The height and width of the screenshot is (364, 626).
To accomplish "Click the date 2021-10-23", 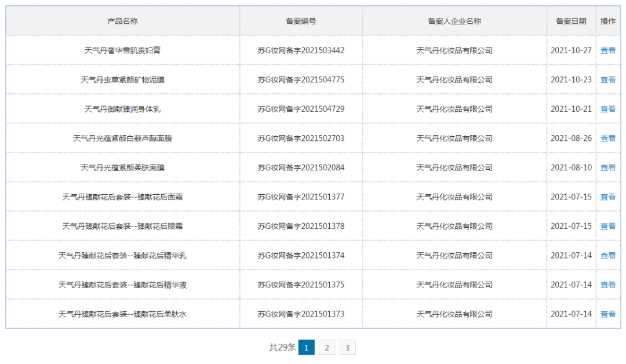I will (571, 80).
